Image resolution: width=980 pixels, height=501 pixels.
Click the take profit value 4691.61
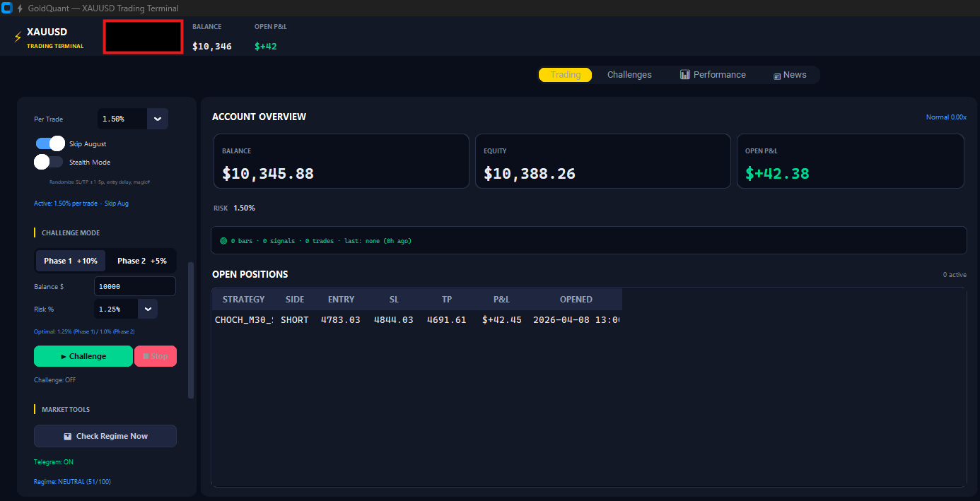click(x=447, y=320)
